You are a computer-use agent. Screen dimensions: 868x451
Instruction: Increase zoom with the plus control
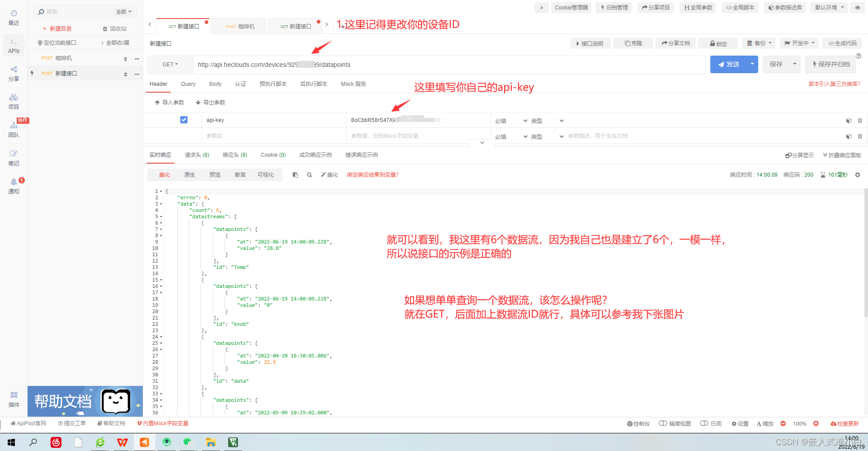(x=816, y=423)
